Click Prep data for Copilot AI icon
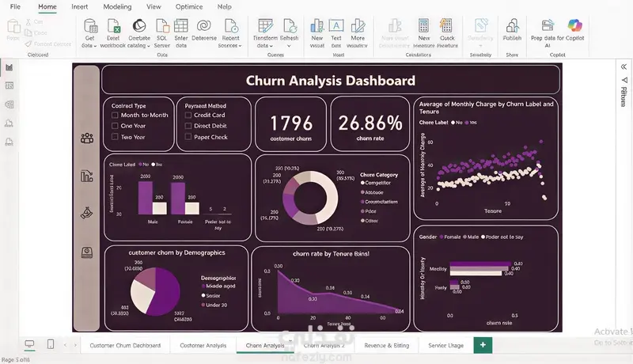The width and height of the screenshot is (633, 364). 548,26
